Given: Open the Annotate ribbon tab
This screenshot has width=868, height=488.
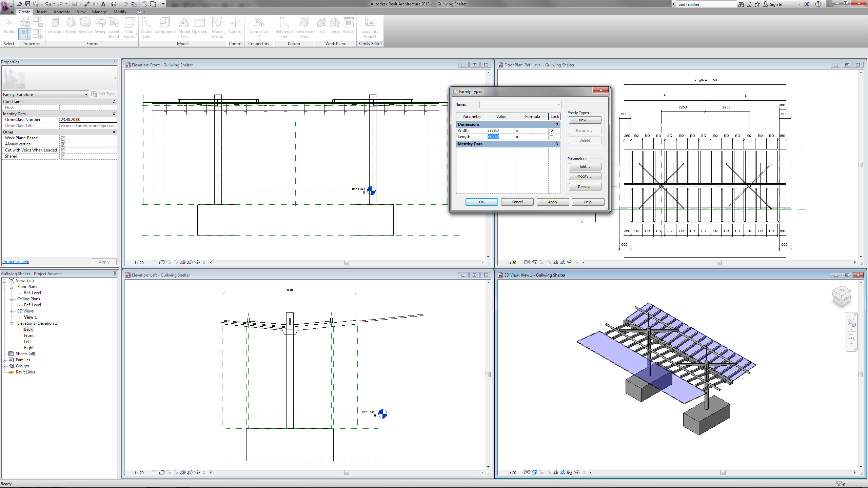Looking at the screenshot, I should [x=62, y=12].
